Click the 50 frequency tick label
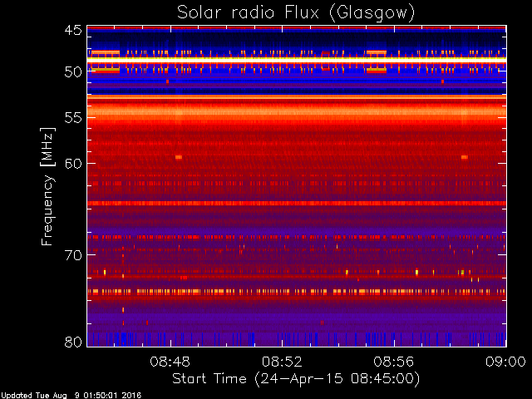Image resolution: width=532 pixels, height=399 pixels. click(x=73, y=71)
